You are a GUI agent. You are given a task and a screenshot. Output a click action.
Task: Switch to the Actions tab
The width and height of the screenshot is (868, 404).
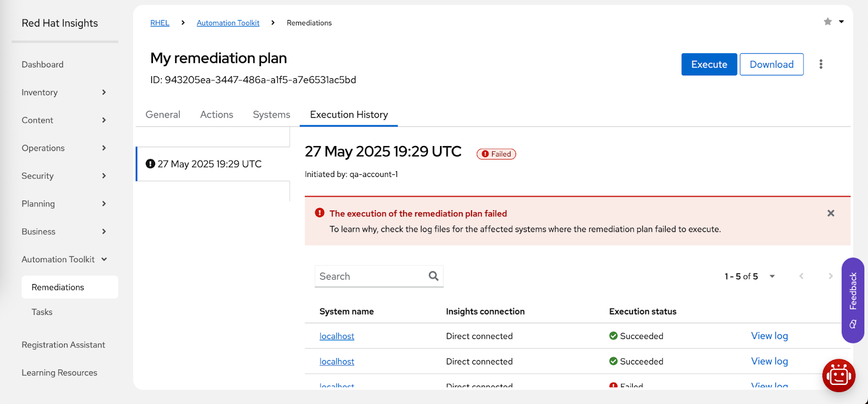(x=216, y=115)
